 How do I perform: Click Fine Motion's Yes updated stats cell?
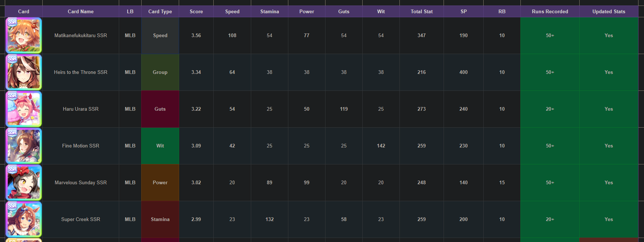609,146
